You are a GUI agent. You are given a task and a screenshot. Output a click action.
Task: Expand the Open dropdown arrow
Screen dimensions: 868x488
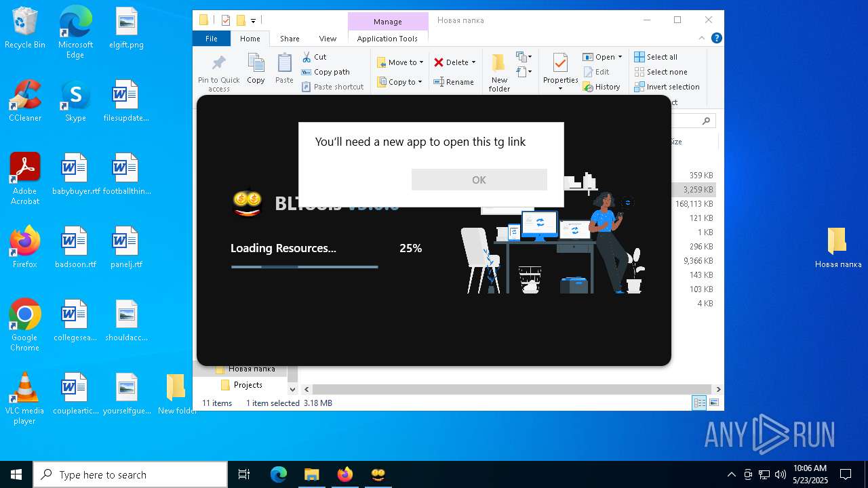pos(620,57)
